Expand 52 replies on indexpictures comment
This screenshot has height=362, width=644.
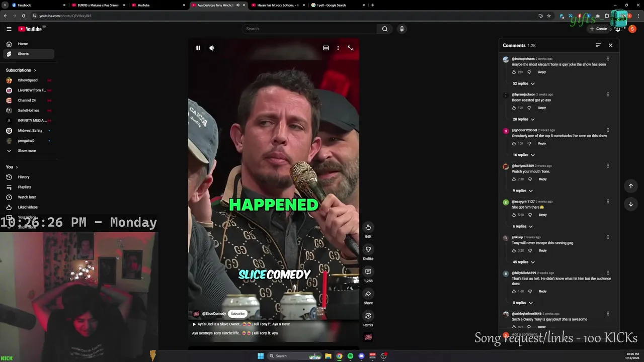click(523, 83)
